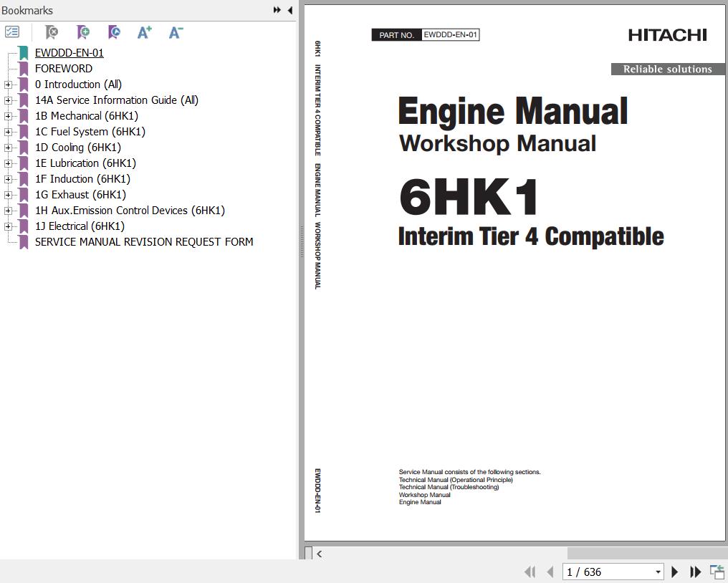This screenshot has width=728, height=583.
Task: Expand the 1D Cooling (6HK1) bookmark
Action: pyautogui.click(x=8, y=148)
